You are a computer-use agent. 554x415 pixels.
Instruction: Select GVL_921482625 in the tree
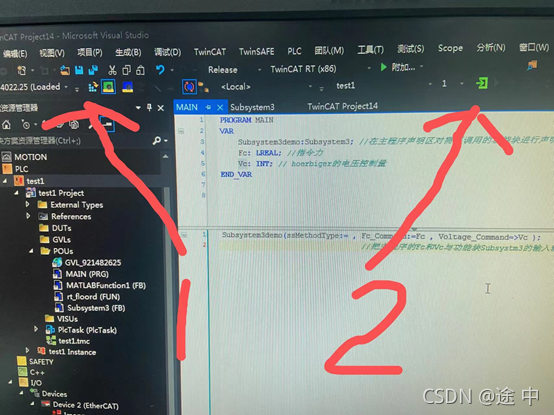tap(93, 262)
